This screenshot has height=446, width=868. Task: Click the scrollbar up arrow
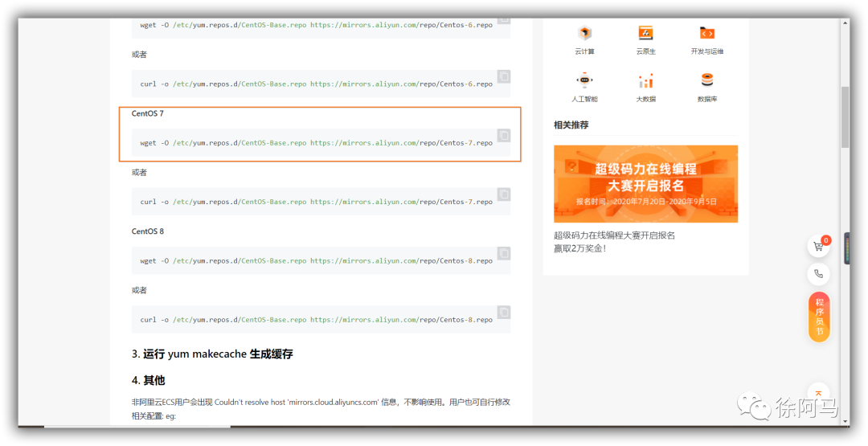[845, 23]
